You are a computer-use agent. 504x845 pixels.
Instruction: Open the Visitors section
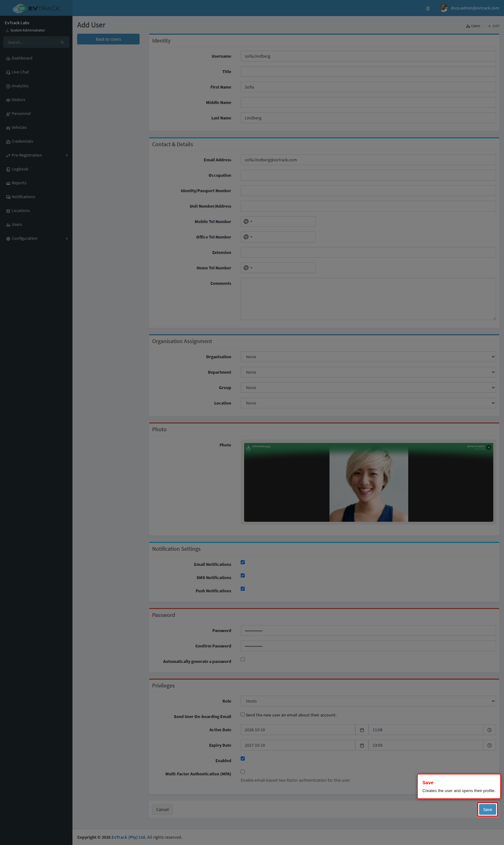(36, 100)
